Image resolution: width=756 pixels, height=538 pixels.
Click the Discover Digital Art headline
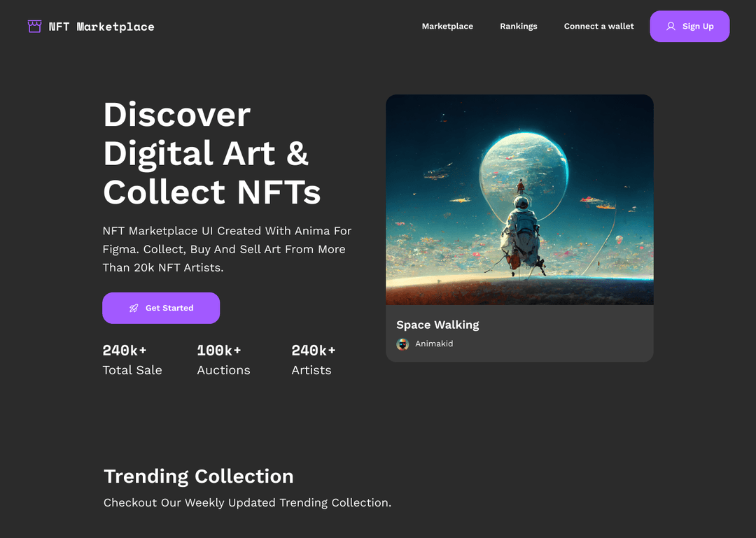211,153
